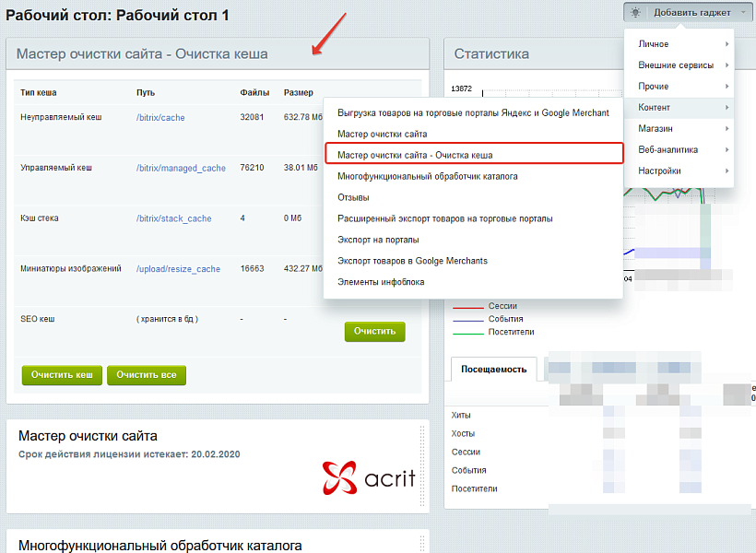756x553 pixels.
Task: Click the red Сессии legend line
Action: point(467,306)
